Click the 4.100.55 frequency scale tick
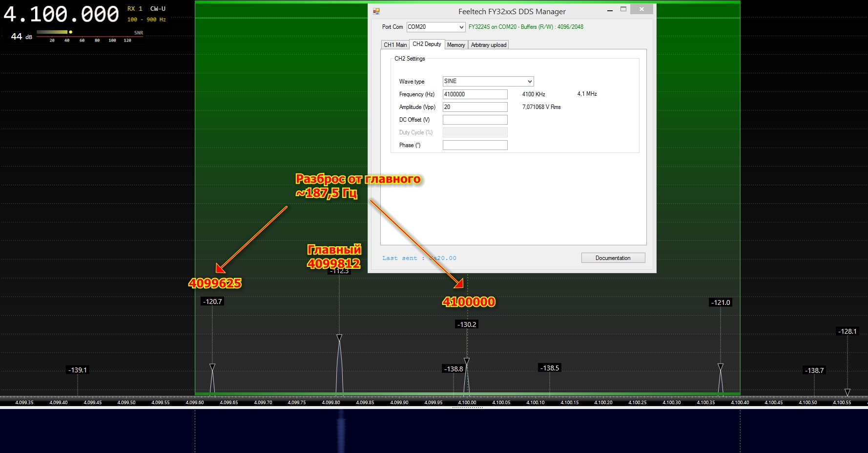This screenshot has height=453, width=868. (842, 403)
